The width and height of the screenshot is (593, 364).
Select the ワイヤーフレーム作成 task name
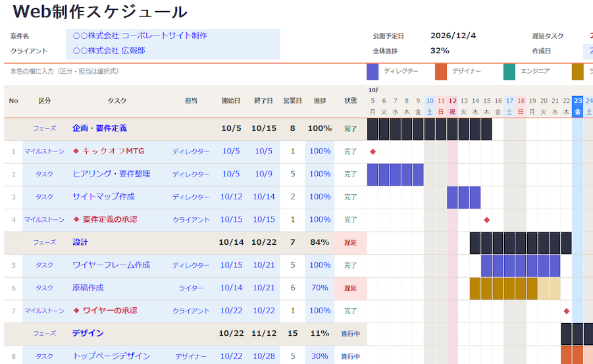(x=111, y=265)
